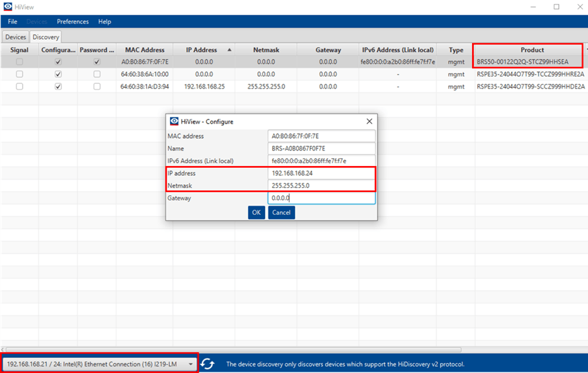The width and height of the screenshot is (588, 373).
Task: Click the HiView app icon in title bar
Action: click(8, 7)
